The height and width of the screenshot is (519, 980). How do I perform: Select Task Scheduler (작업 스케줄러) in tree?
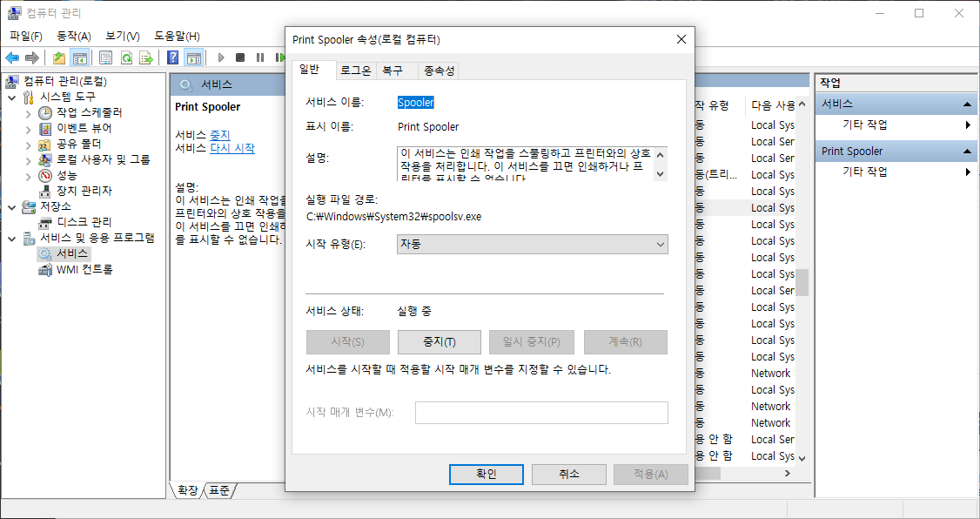tap(90, 112)
